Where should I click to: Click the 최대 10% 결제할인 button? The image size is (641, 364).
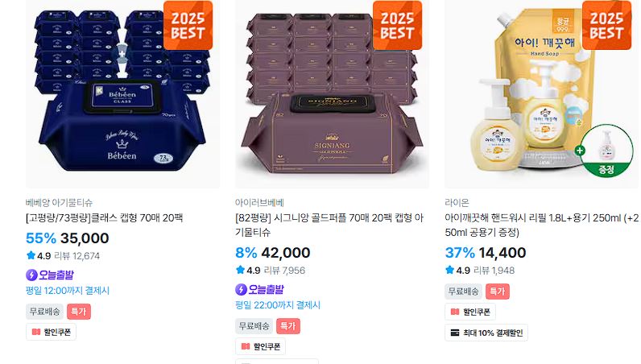(x=486, y=333)
